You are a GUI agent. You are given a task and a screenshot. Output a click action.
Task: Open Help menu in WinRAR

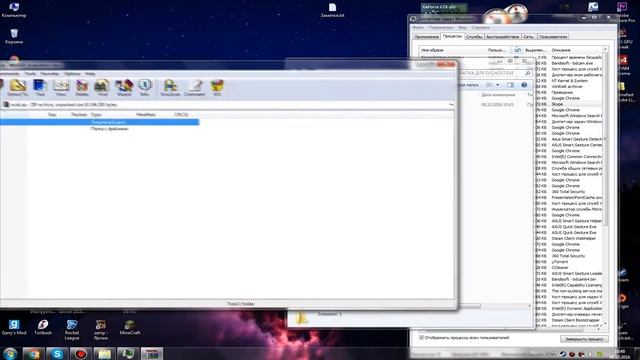click(90, 74)
